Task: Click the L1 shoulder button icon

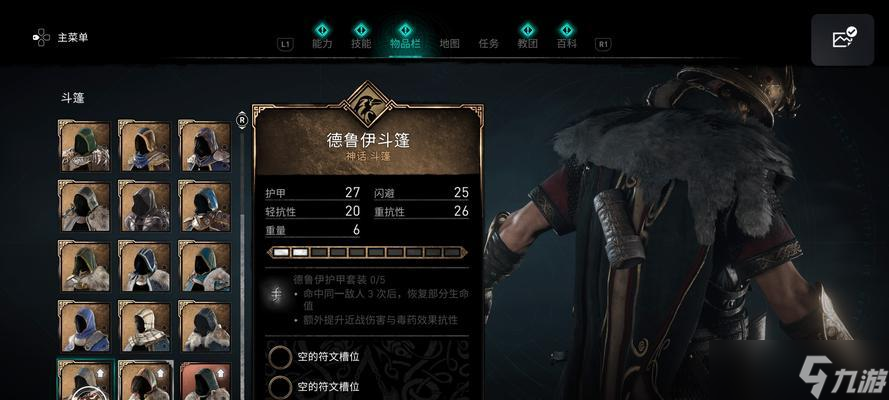Action: pyautogui.click(x=285, y=44)
